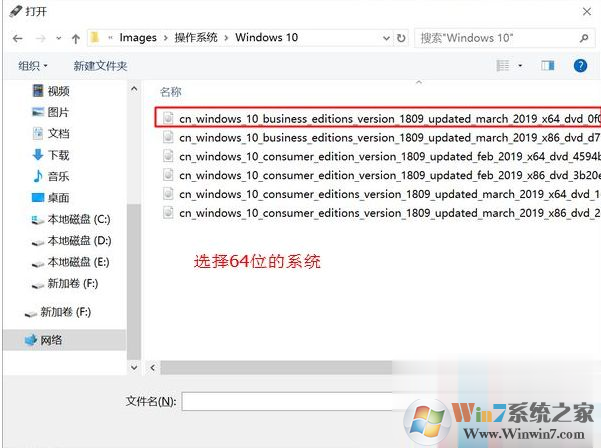
Task: Click the 下载 blue arrow icon
Action: (38, 155)
